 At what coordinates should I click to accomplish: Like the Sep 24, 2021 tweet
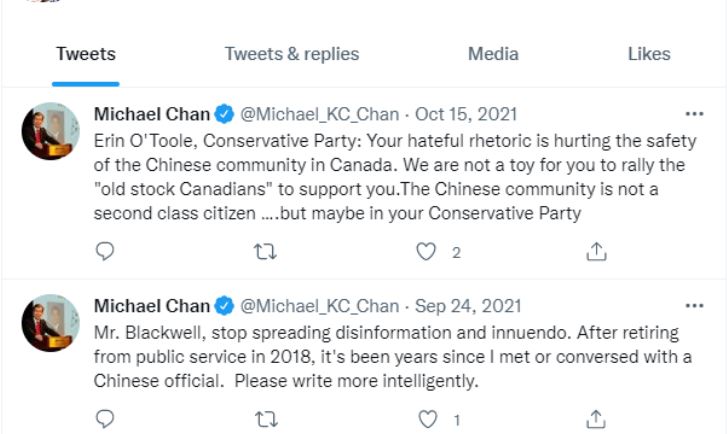(427, 419)
